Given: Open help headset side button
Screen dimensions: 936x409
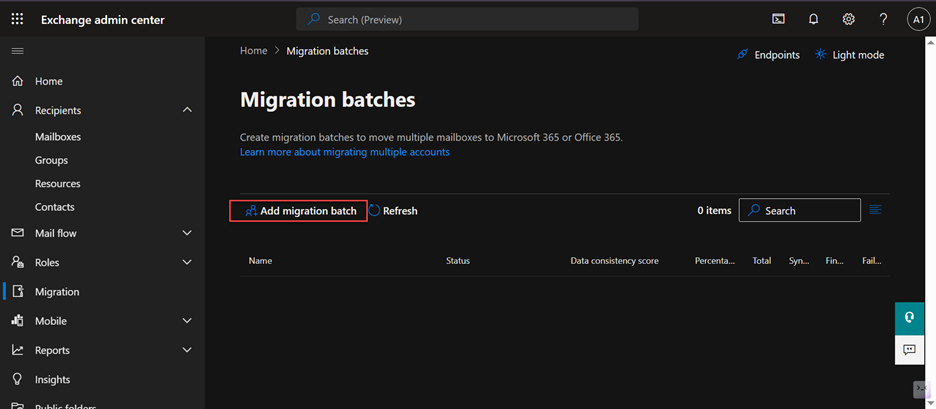Looking at the screenshot, I should pos(910,316).
